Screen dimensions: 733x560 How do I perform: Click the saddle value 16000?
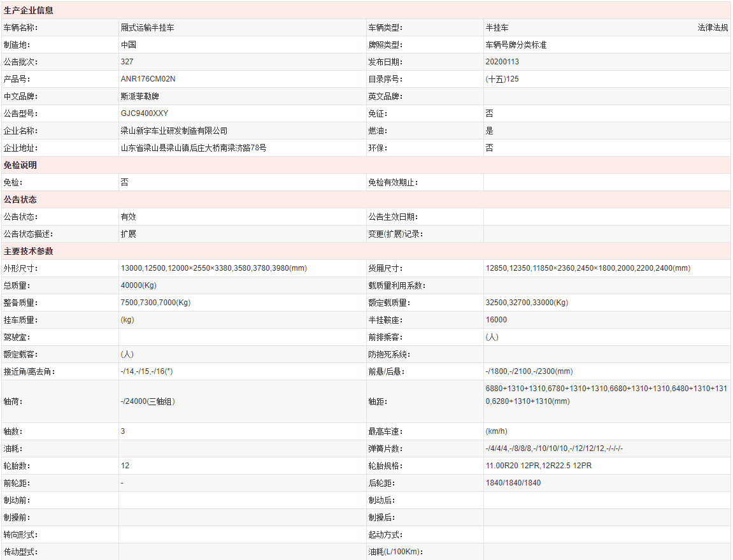click(x=496, y=320)
